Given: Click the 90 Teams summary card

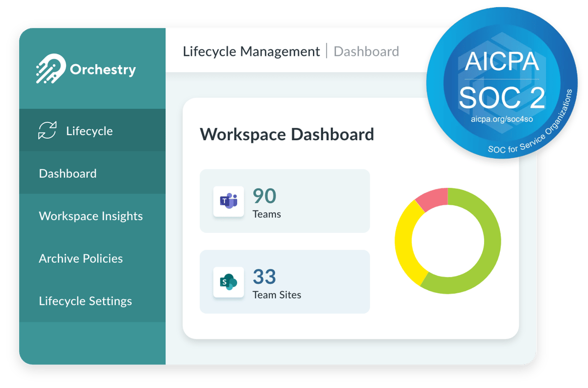Looking at the screenshot, I should 285,201.
